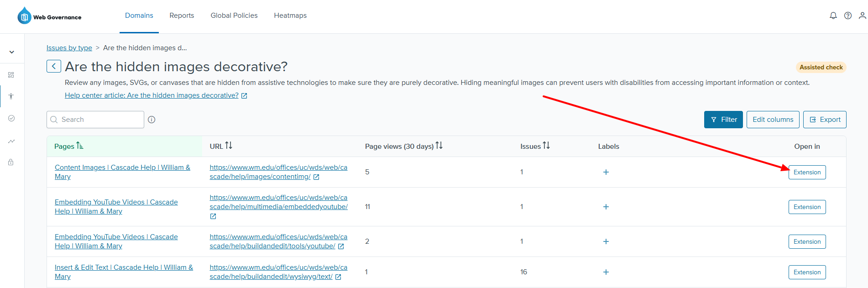The height and width of the screenshot is (288, 868).
Task: Click Extension button for embeddedyoutube row
Action: 807,207
